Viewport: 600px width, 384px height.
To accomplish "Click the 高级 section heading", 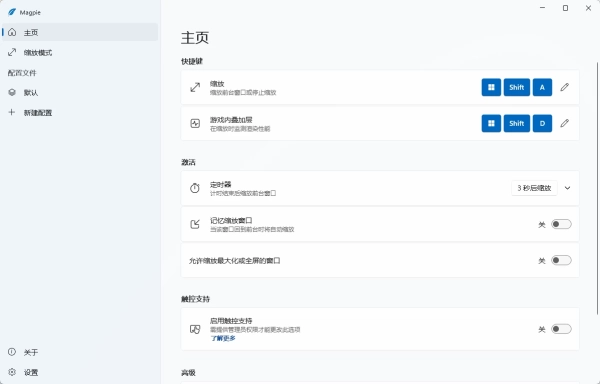I will [188, 373].
